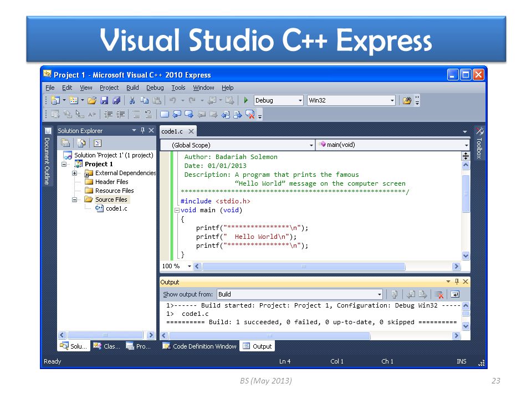532x399 pixels.
Task: Expand the External Dependencies node
Action: point(74,173)
